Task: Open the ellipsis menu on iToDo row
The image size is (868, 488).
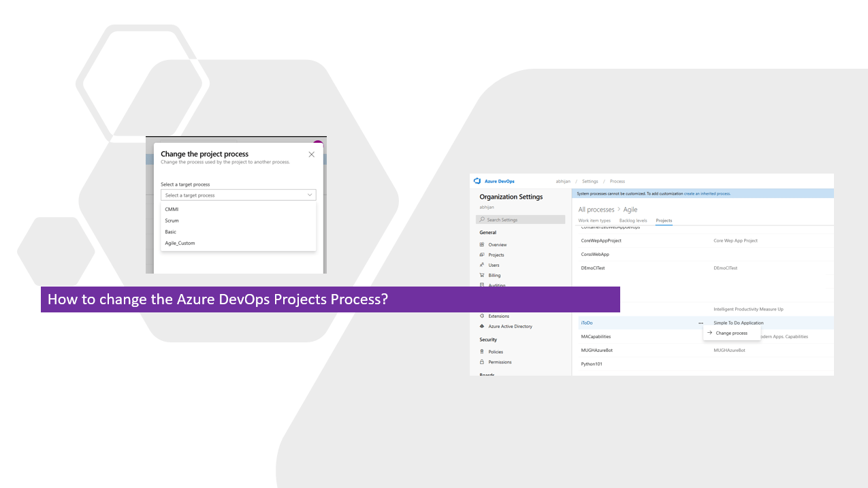Action: (x=701, y=323)
